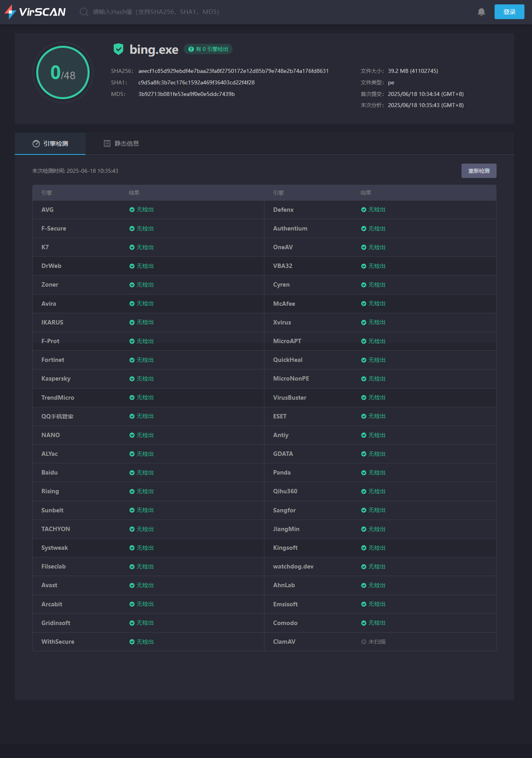Click the Zoner engine name
The image size is (532, 758).
(50, 285)
